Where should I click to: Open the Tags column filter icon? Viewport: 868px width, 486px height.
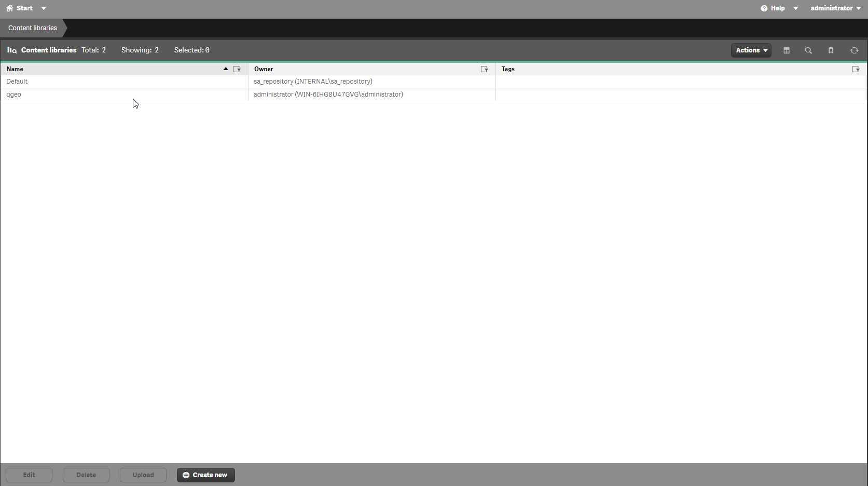click(x=856, y=69)
